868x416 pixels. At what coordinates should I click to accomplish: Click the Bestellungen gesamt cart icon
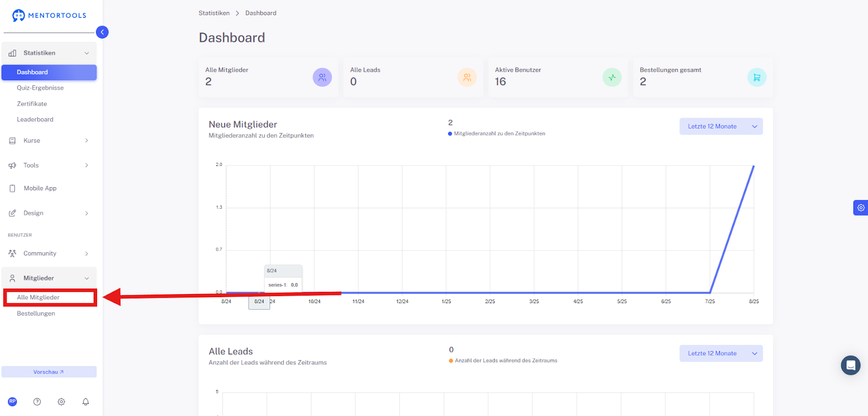click(757, 78)
